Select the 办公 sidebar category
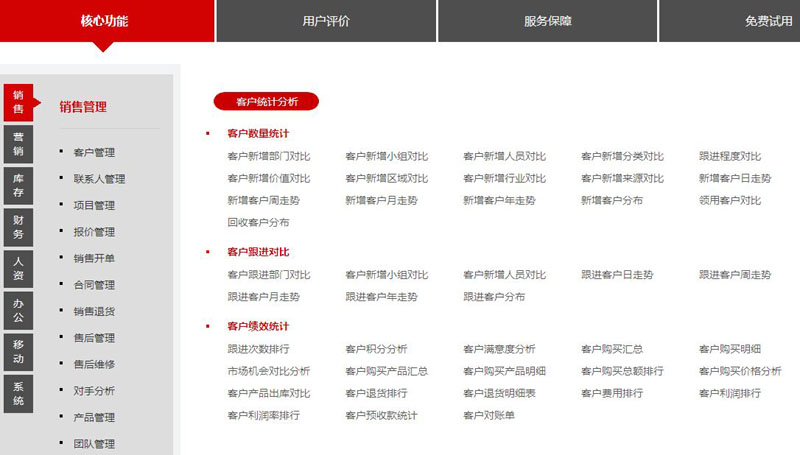This screenshot has height=455, width=800. (18, 310)
